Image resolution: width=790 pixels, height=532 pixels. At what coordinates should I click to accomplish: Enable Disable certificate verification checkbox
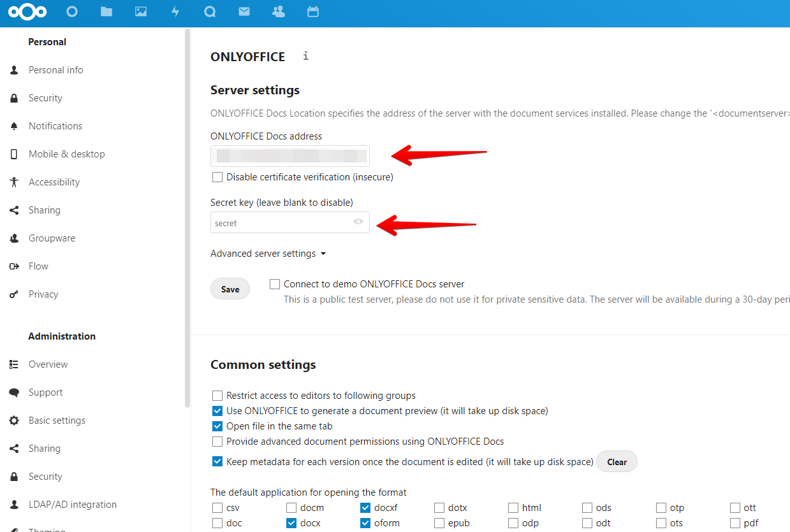coord(217,177)
